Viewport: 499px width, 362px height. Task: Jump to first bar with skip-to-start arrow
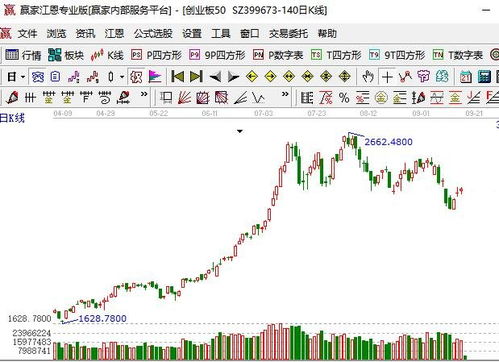pyautogui.click(x=178, y=77)
